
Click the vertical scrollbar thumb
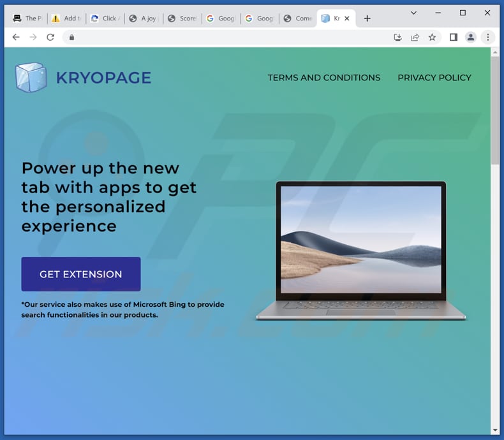tap(495, 111)
